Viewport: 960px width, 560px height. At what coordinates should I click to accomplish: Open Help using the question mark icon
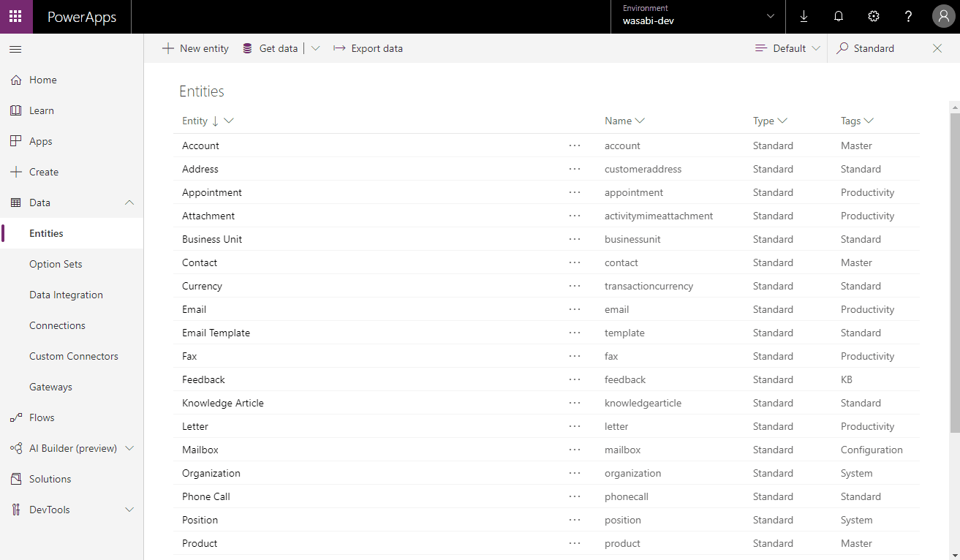point(908,16)
